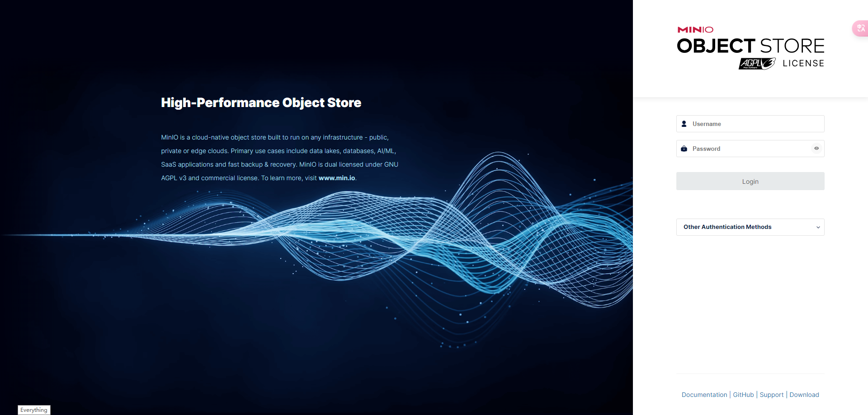
Task: Open the Support link
Action: pos(772,395)
